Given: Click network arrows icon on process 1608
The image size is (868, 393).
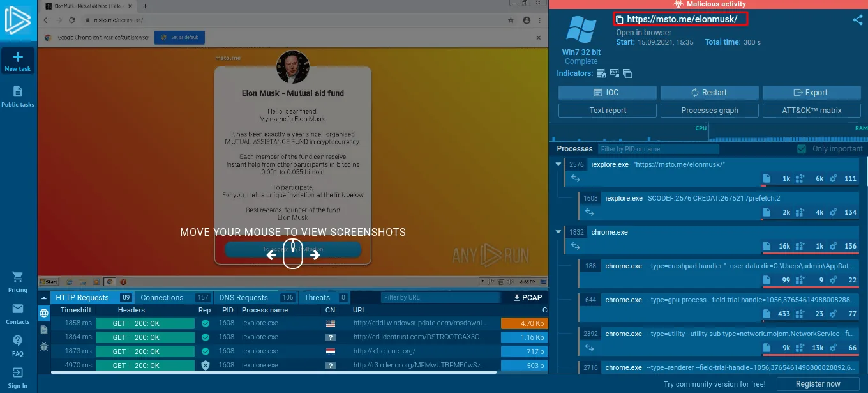Looking at the screenshot, I should coord(589,213).
